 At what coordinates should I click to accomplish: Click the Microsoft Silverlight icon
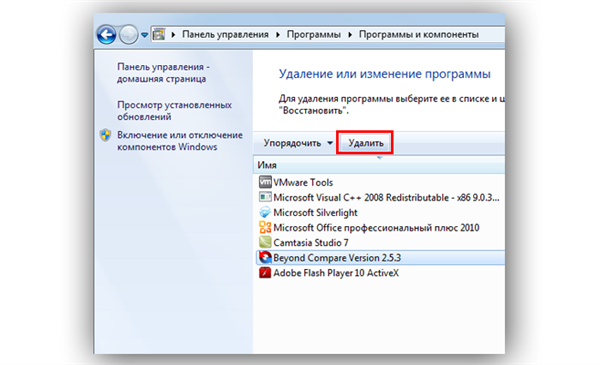tap(265, 212)
